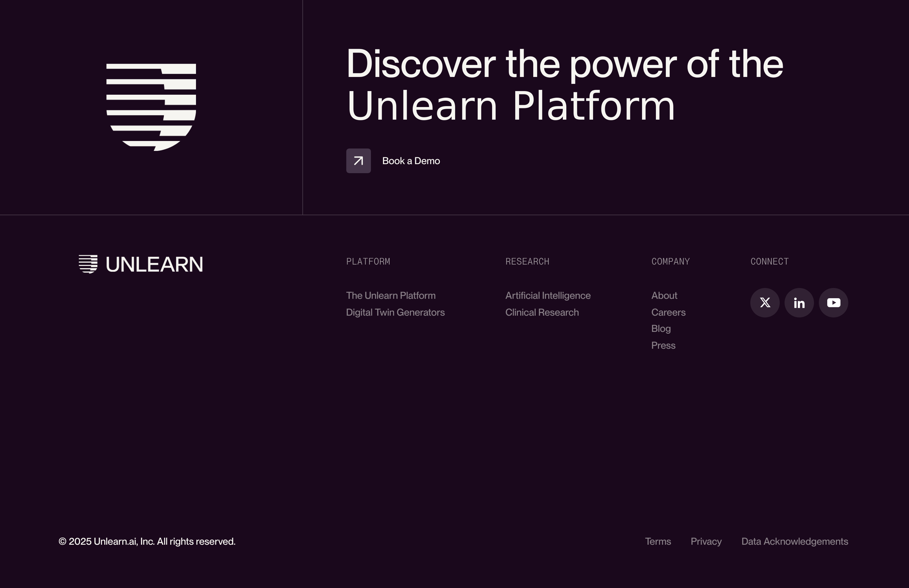Image resolution: width=909 pixels, height=588 pixels.
Task: Open the Clinical Research link
Action: click(542, 312)
